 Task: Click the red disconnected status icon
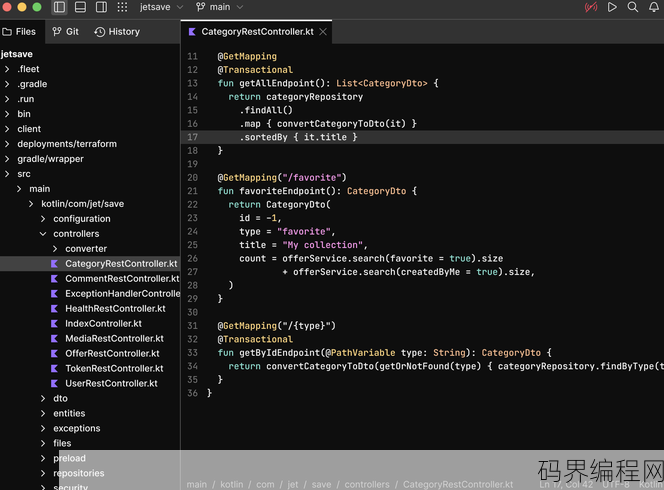click(x=591, y=7)
